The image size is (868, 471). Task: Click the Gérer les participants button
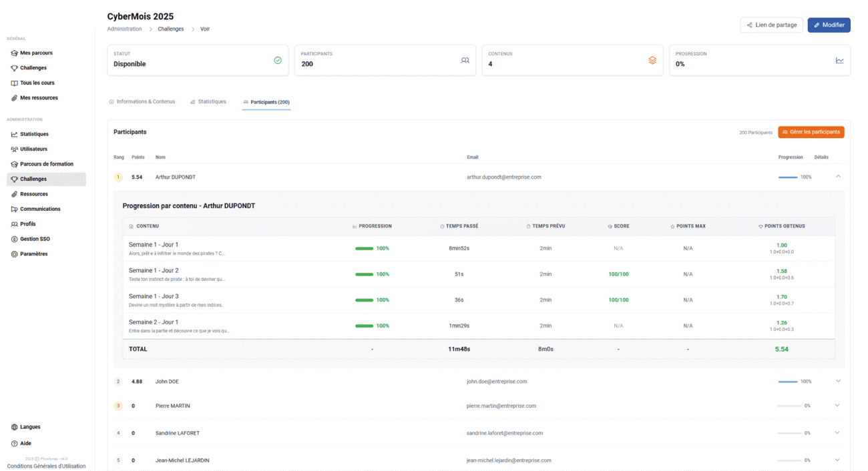(811, 132)
